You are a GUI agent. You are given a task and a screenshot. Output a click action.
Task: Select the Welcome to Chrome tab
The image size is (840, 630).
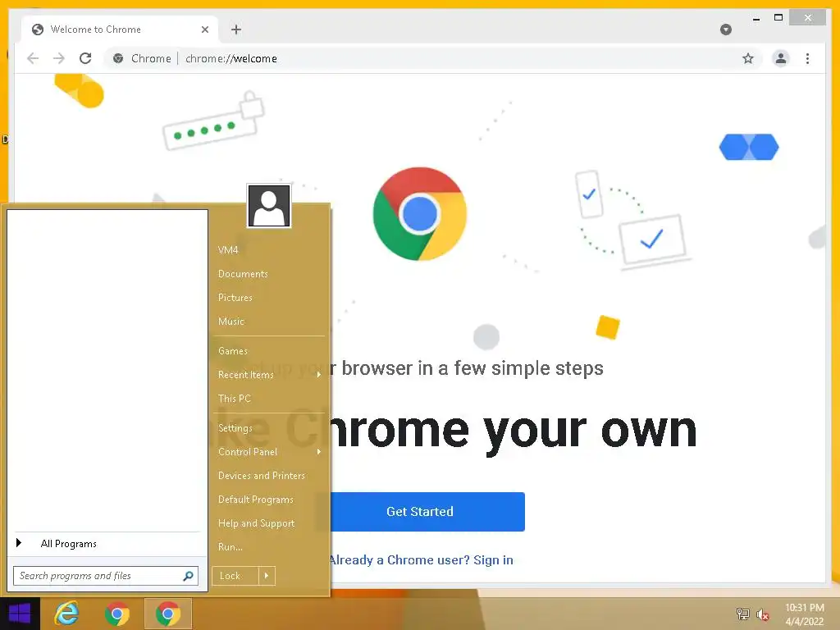(120, 30)
